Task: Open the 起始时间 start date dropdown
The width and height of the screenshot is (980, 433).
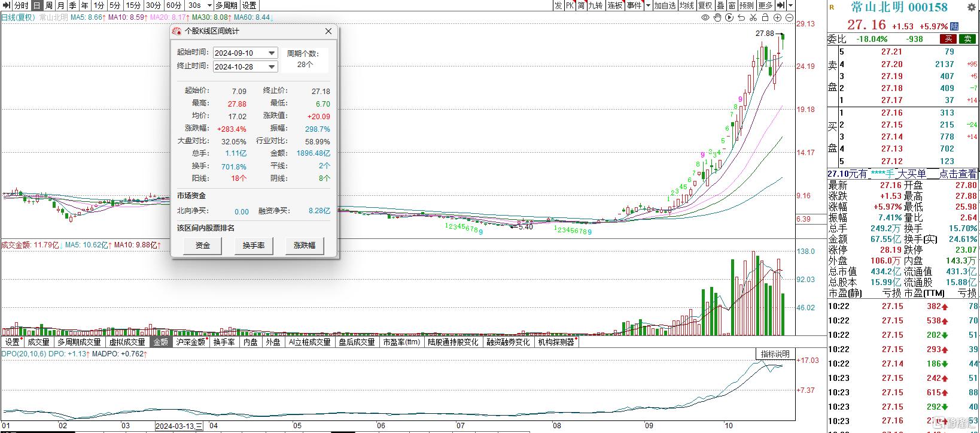Action: tap(272, 53)
